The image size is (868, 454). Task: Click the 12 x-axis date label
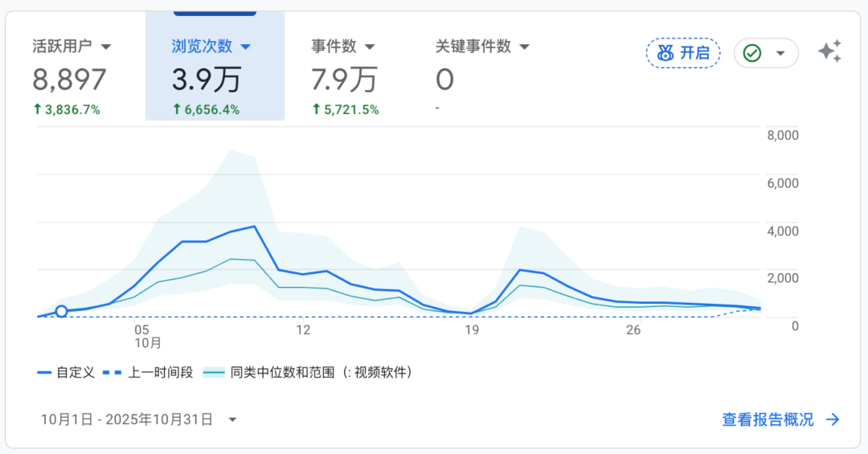click(303, 330)
